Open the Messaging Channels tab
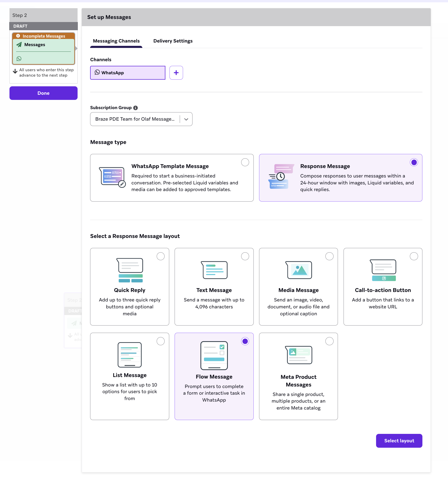This screenshot has width=448, height=481. click(x=116, y=41)
